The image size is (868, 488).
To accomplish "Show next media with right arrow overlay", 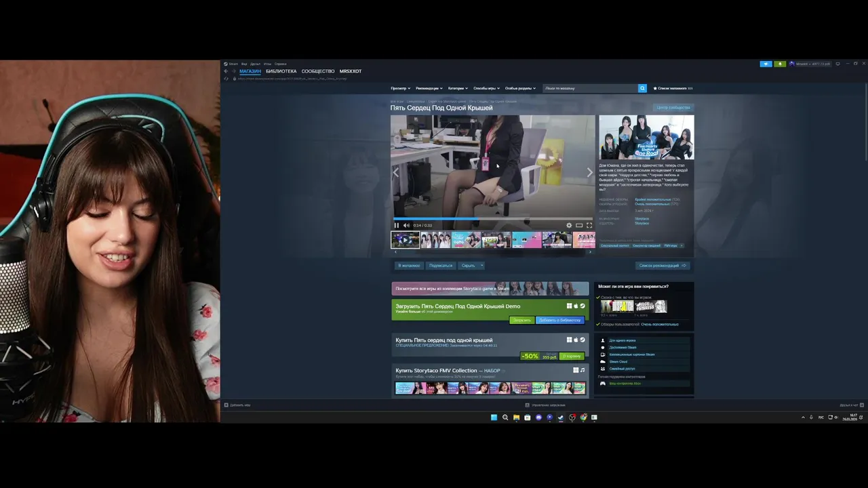I will click(x=589, y=173).
